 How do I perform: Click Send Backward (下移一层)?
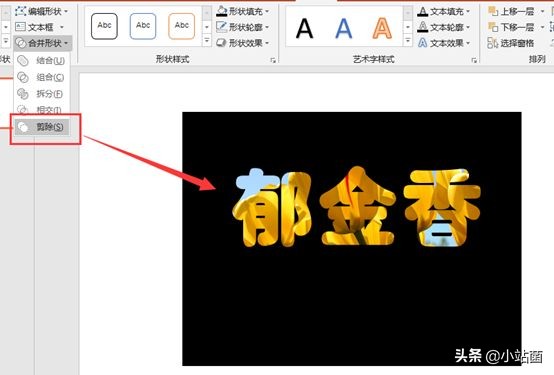click(x=511, y=27)
